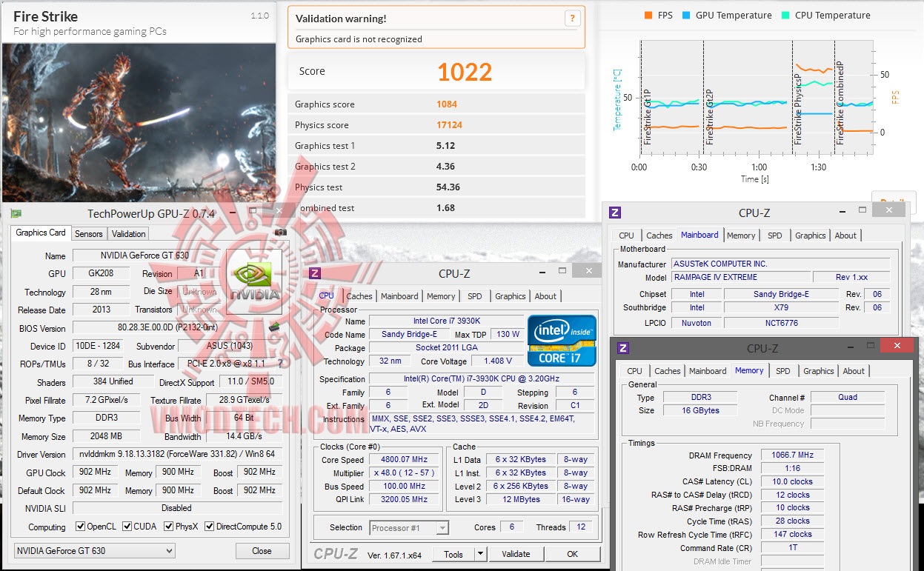Select the Graphics Card tab in GPU-Z
This screenshot has height=571, width=924.
pyautogui.click(x=41, y=233)
